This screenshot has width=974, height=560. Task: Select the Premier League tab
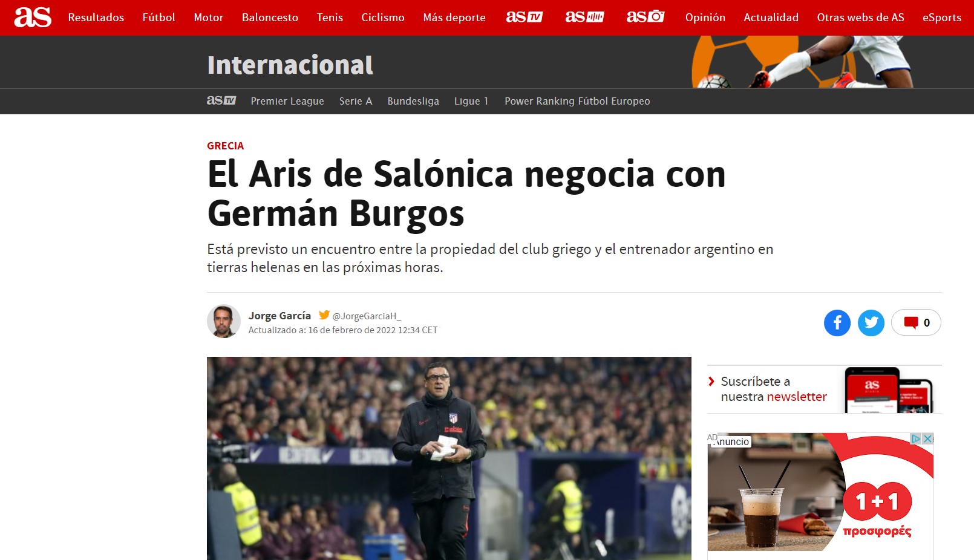tap(287, 101)
